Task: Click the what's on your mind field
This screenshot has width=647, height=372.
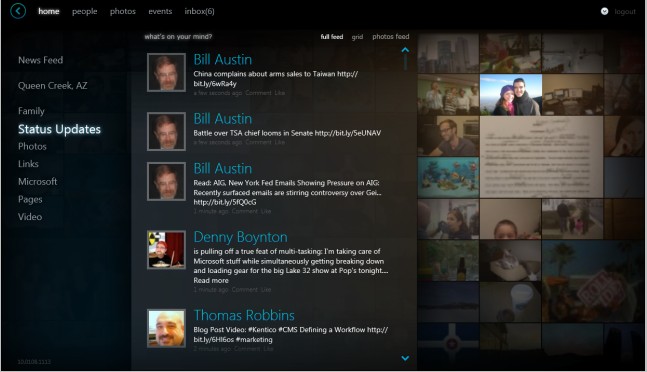Action: tap(178, 36)
